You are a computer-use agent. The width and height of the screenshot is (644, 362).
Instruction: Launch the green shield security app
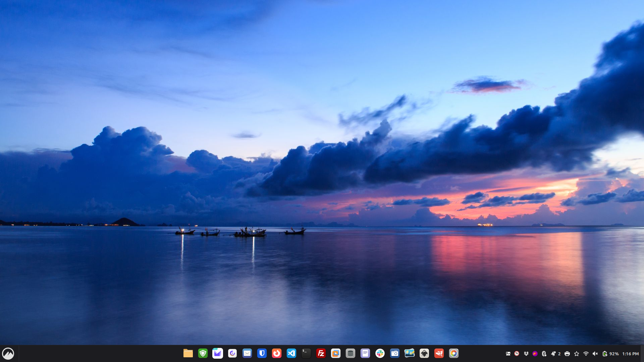203,353
